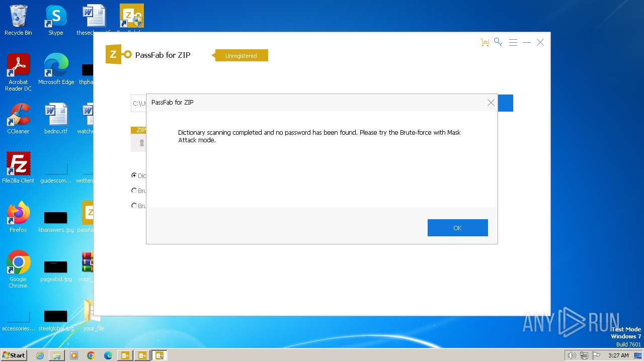
Task: Open Skype desktop shortcut
Action: pyautogui.click(x=56, y=20)
